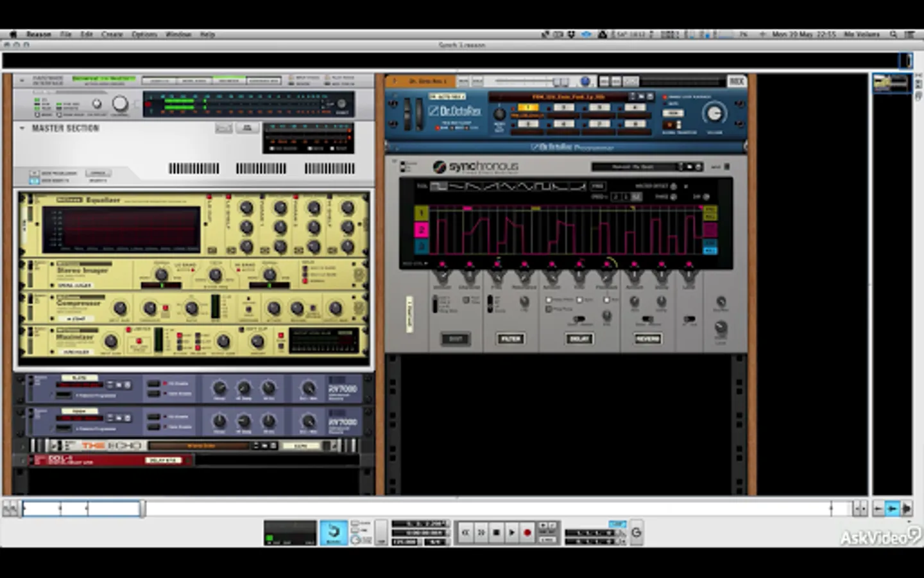Click the Synchronous save patch icon
This screenshot has width=924, height=578.
coord(698,167)
